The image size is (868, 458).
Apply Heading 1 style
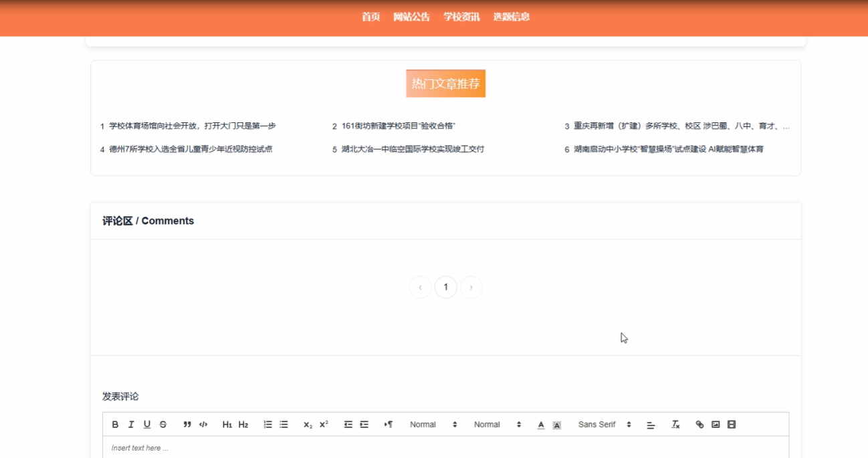[227, 425]
